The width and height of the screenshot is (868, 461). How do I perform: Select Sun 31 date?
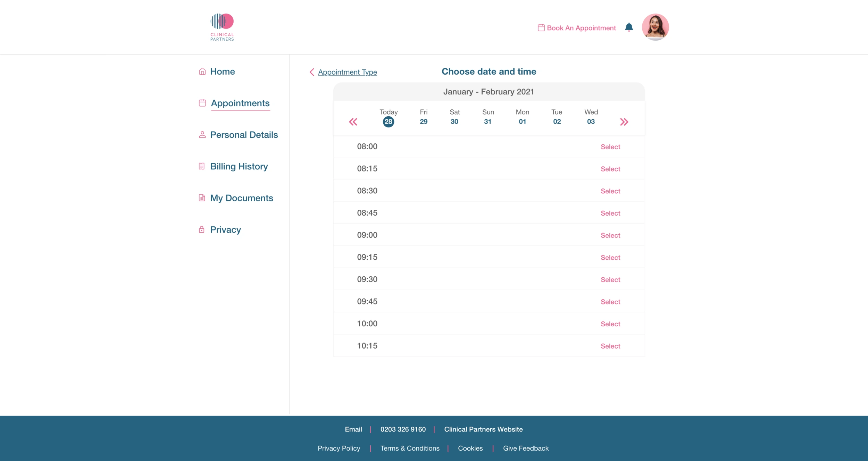(488, 117)
